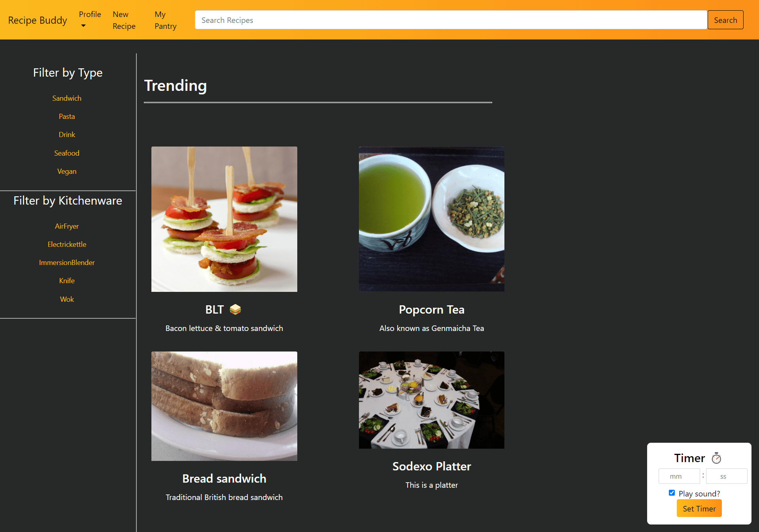
Task: Select Sandwich from filter type
Action: [66, 98]
